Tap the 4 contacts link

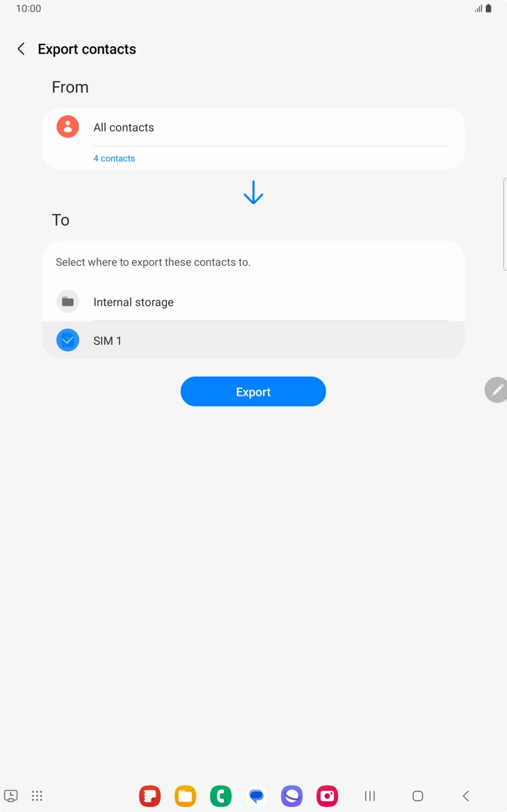[114, 158]
